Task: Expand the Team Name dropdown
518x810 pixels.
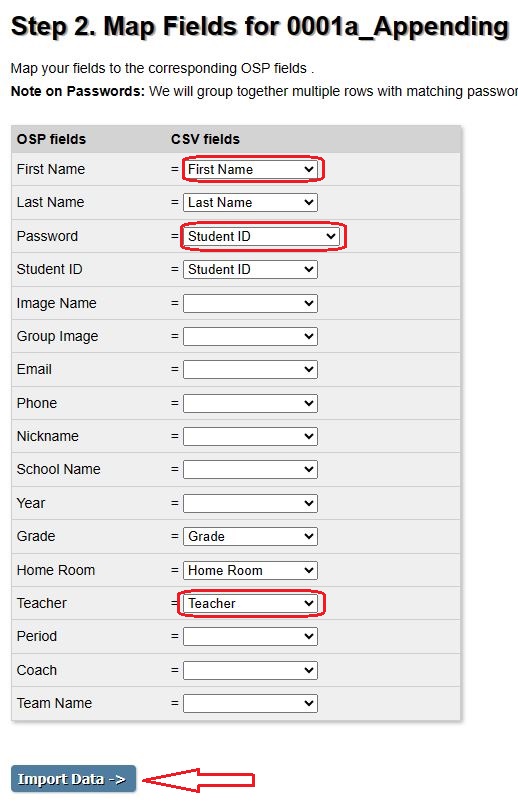Action: pos(250,704)
